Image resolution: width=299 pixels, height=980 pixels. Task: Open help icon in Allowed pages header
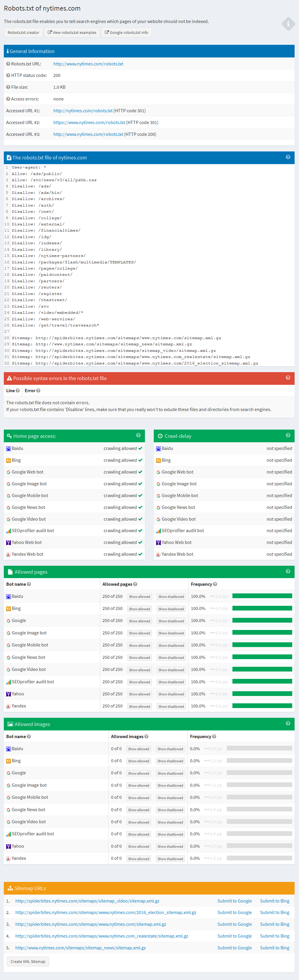tap(288, 571)
